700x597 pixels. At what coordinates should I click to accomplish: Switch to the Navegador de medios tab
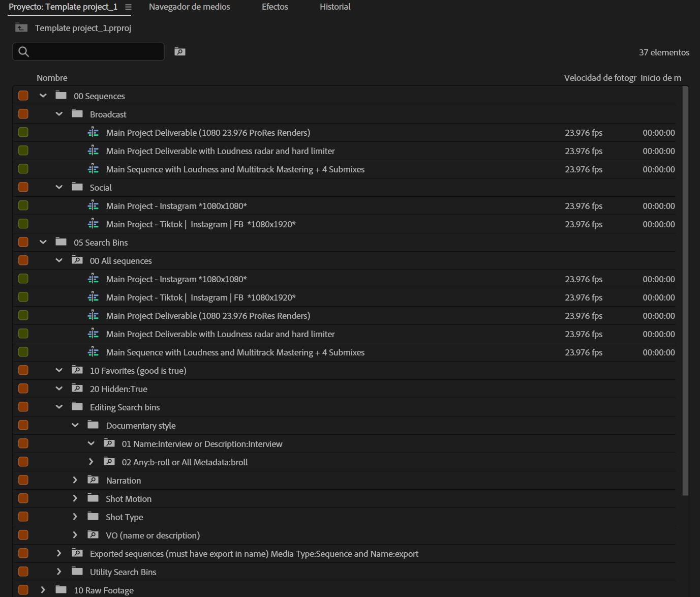[189, 7]
